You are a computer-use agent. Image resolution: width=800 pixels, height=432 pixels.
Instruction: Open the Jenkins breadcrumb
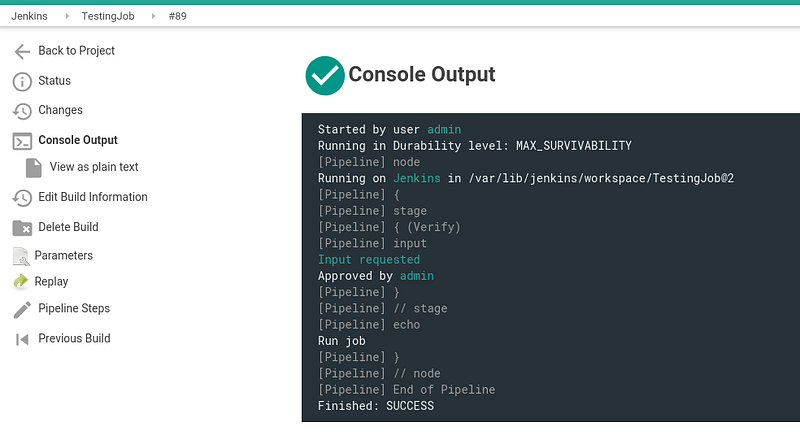[x=29, y=16]
